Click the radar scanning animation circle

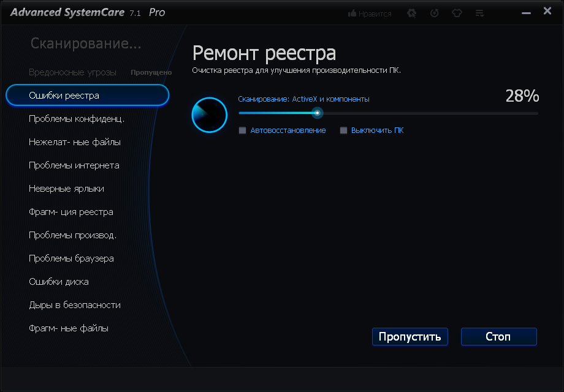point(209,115)
